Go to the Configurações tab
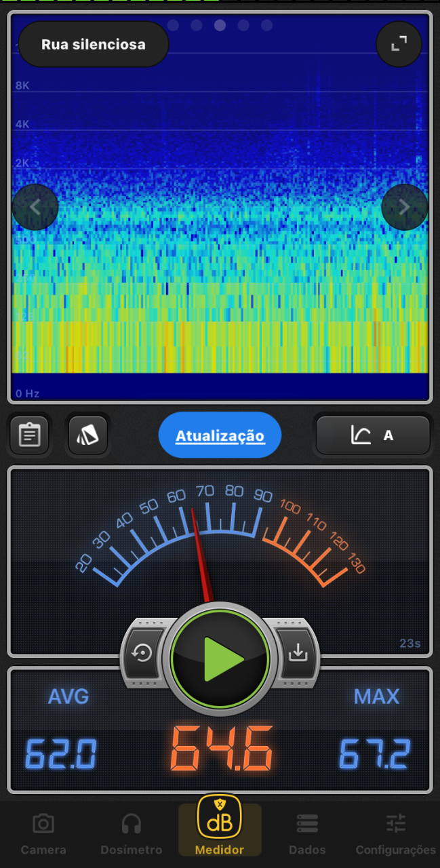This screenshot has width=440, height=868. [396, 834]
